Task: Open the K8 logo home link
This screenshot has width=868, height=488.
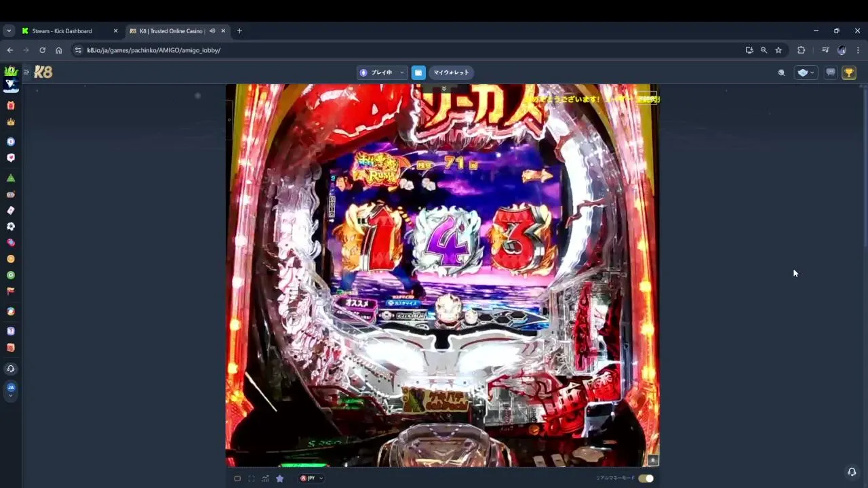Action: 43,72
